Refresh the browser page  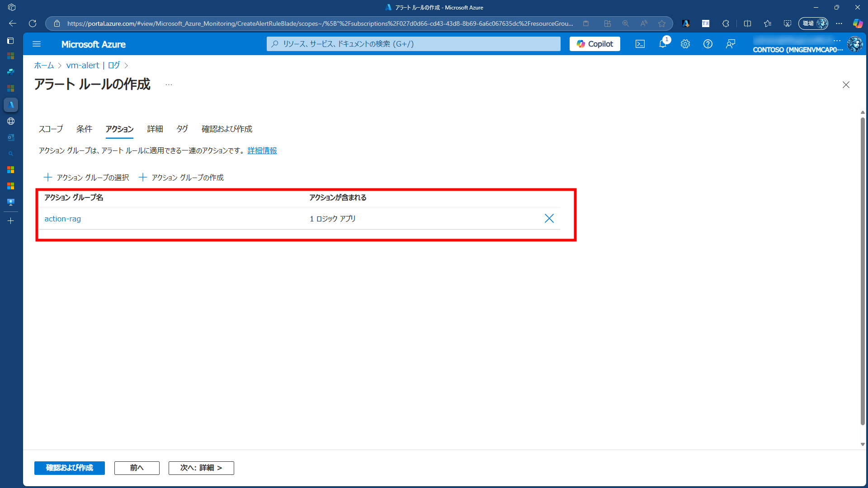click(33, 23)
